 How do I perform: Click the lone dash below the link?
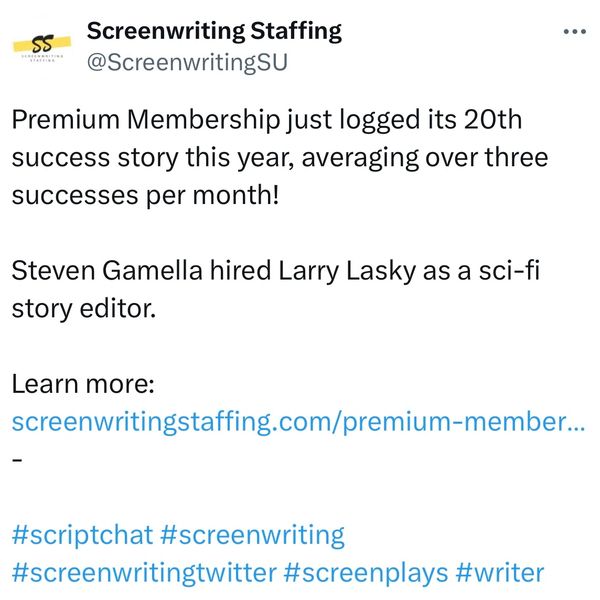[17, 459]
